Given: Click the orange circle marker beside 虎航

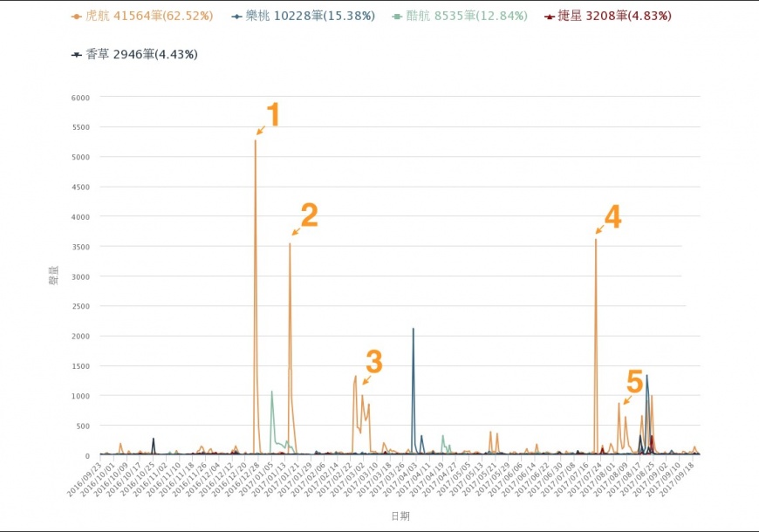Looking at the screenshot, I should coord(76,17).
